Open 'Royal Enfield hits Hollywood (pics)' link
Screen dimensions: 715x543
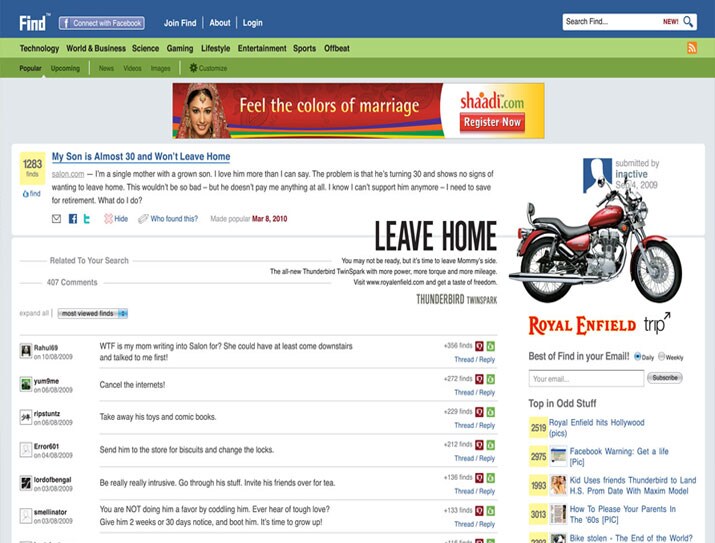(x=596, y=428)
